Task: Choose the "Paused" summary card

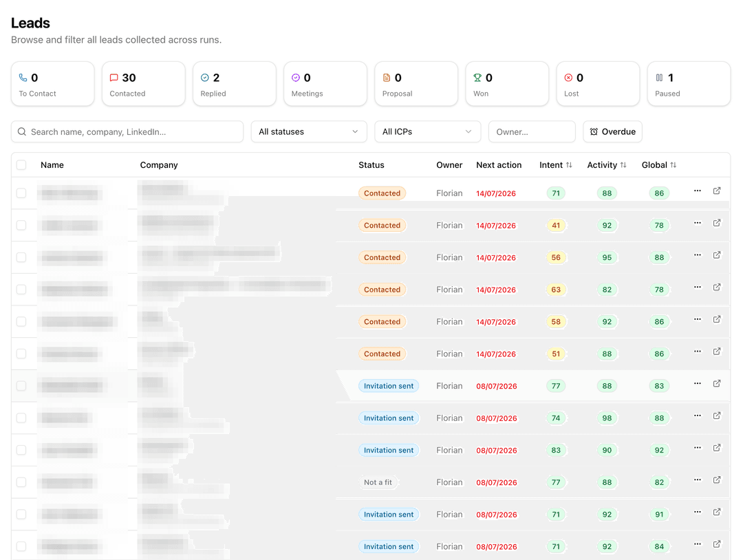Action: tap(689, 84)
